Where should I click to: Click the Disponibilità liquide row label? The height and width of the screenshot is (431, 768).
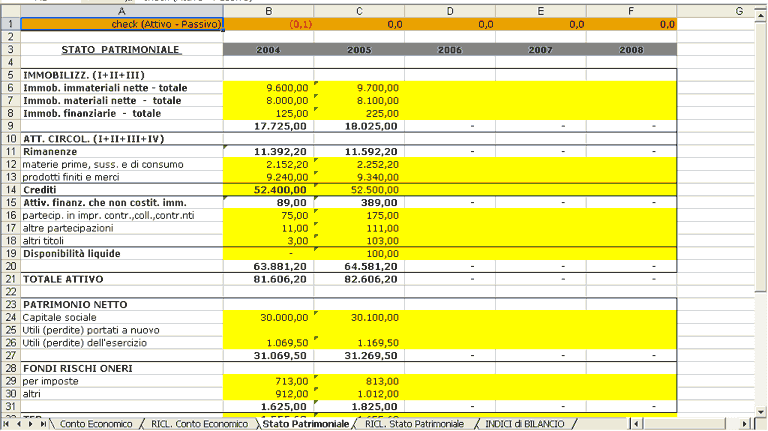click(72, 253)
